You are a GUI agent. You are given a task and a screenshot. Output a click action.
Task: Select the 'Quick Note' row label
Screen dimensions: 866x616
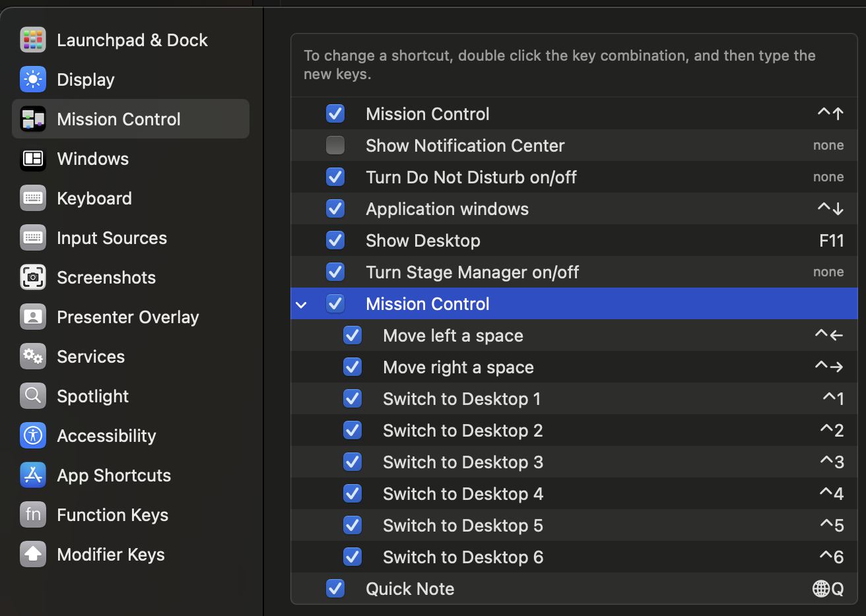tap(410, 589)
